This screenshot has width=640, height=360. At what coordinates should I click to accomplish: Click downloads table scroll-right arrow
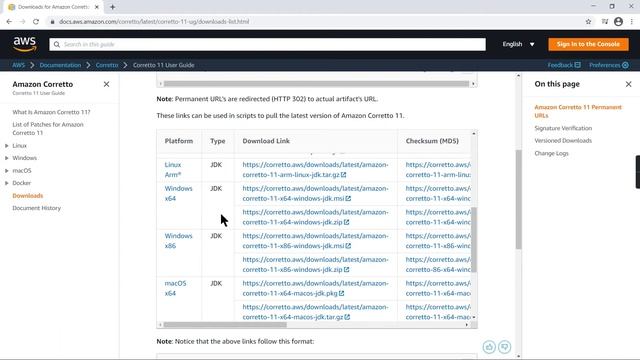pos(467,325)
